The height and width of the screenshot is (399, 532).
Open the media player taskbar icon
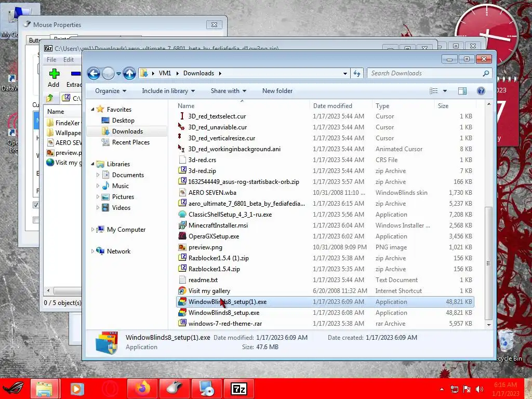click(77, 389)
